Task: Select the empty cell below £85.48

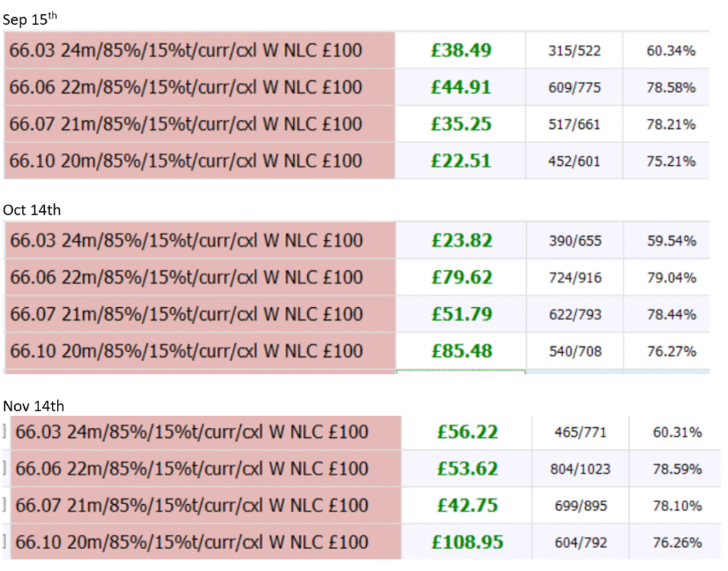Action: [x=461, y=372]
